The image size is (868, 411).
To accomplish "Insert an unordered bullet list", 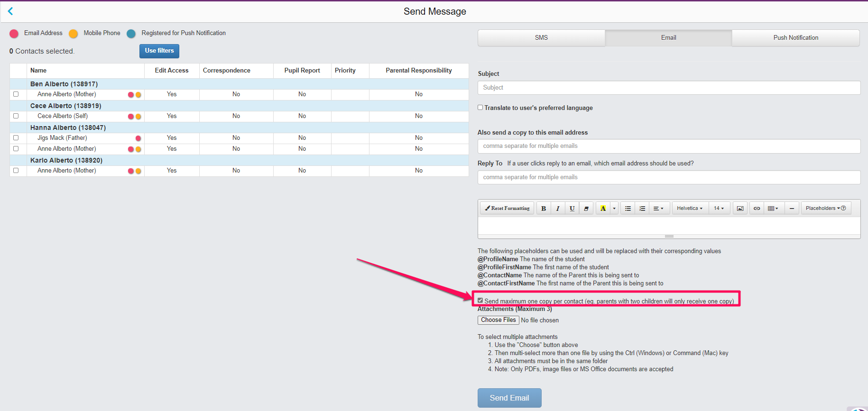I will [628, 209].
